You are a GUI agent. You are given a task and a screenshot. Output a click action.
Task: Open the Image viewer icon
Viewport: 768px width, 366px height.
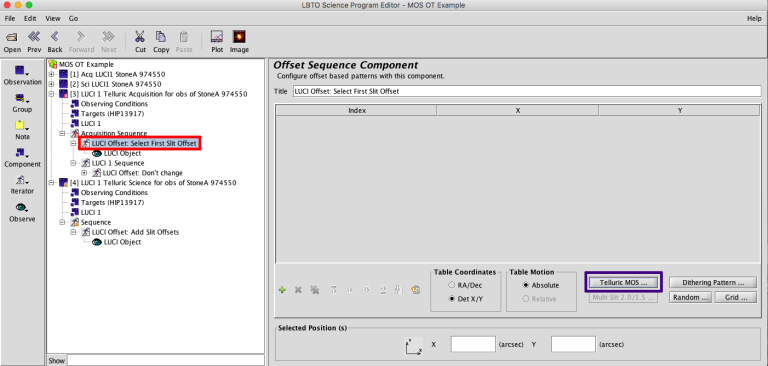[239, 37]
